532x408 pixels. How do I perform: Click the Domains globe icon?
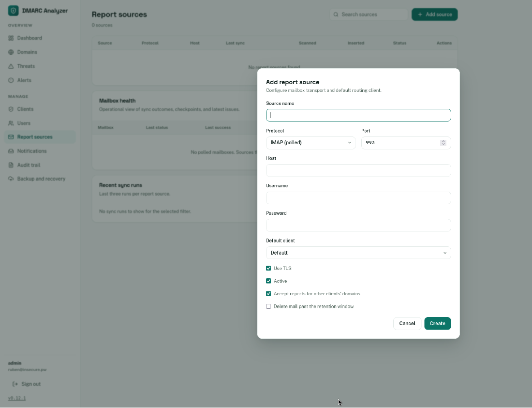(11, 52)
